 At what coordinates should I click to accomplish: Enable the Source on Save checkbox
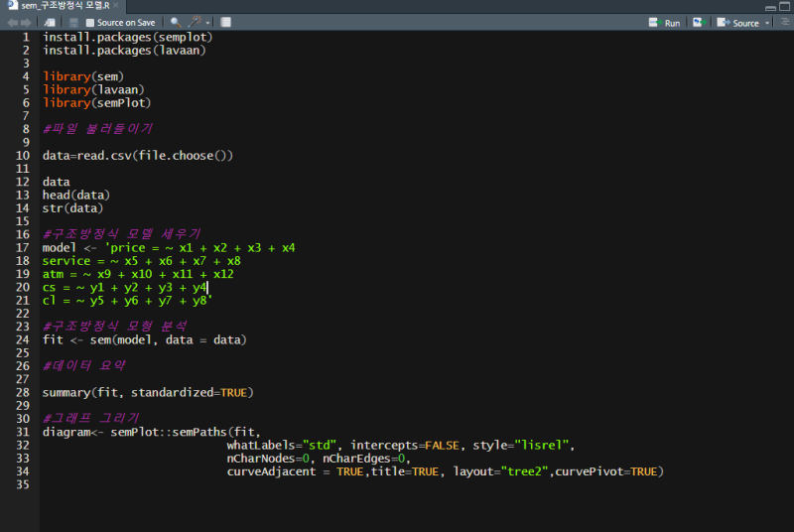[90, 22]
